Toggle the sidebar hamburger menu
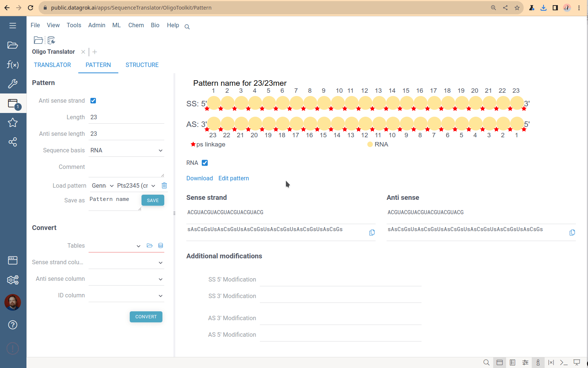 point(12,25)
